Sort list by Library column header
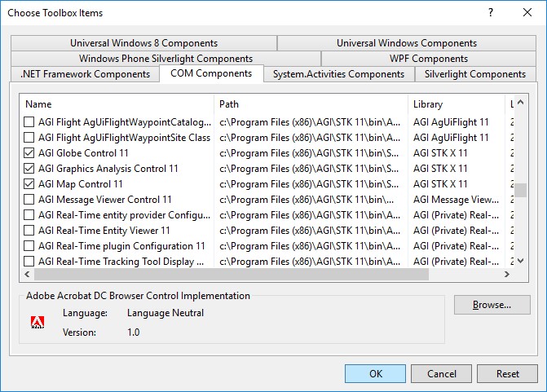The height and width of the screenshot is (392, 547). point(457,104)
